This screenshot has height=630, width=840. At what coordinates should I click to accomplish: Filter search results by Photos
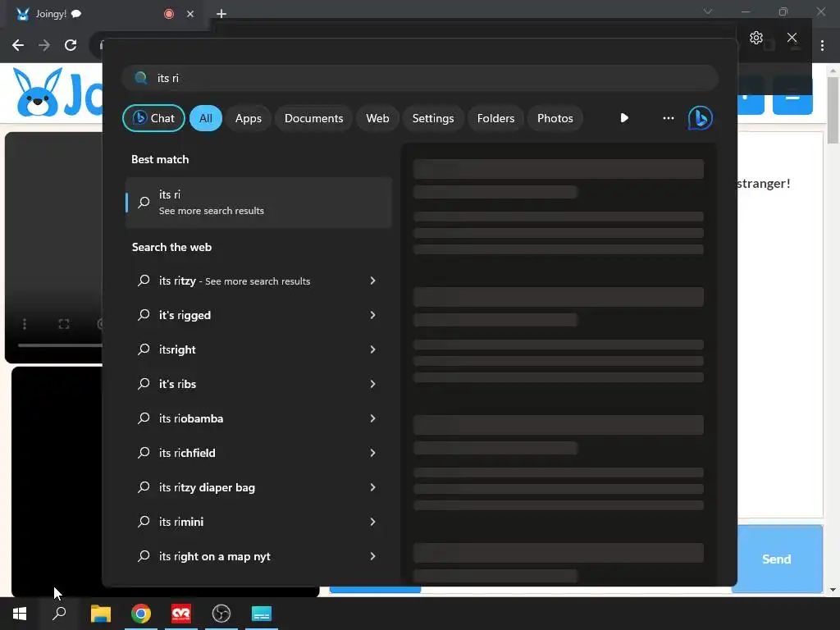pyautogui.click(x=555, y=118)
